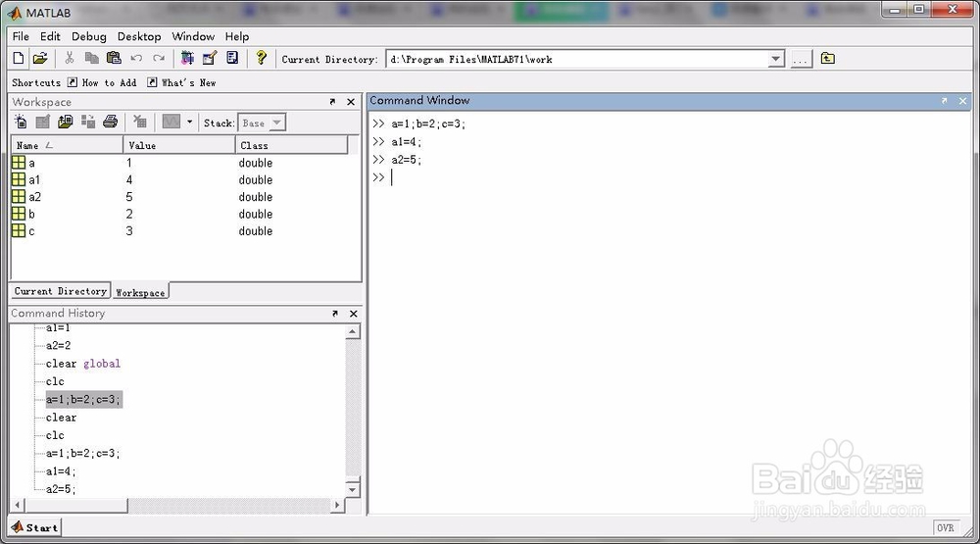
Task: Undock the Command History panel
Action: pos(335,314)
